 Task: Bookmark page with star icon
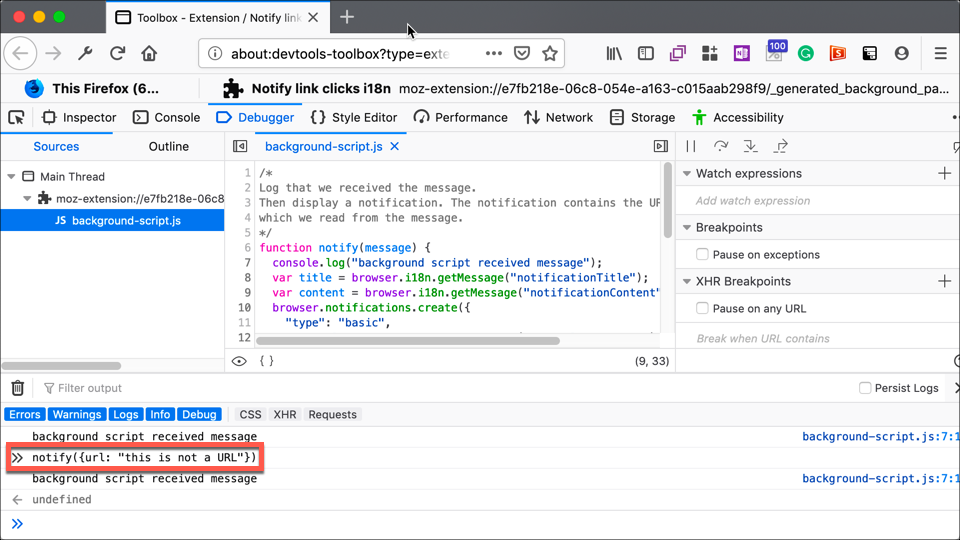point(549,53)
